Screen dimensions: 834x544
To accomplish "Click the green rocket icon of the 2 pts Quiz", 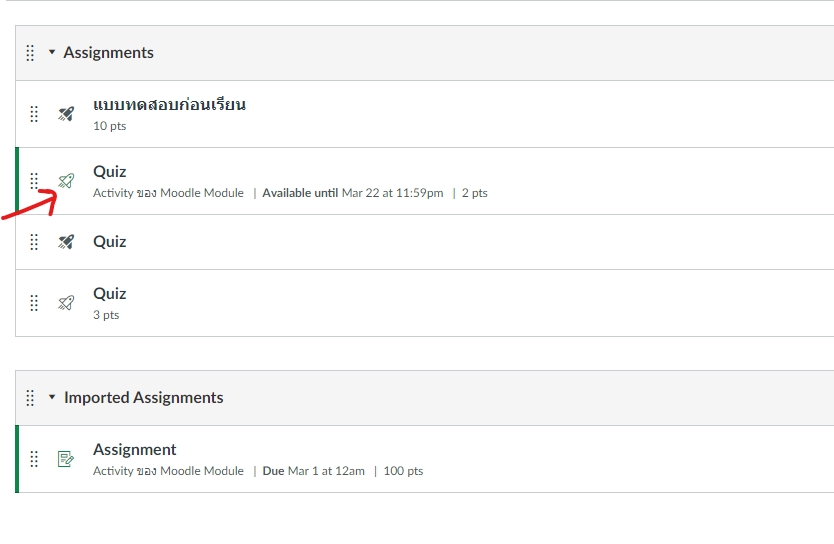I will pos(66,181).
